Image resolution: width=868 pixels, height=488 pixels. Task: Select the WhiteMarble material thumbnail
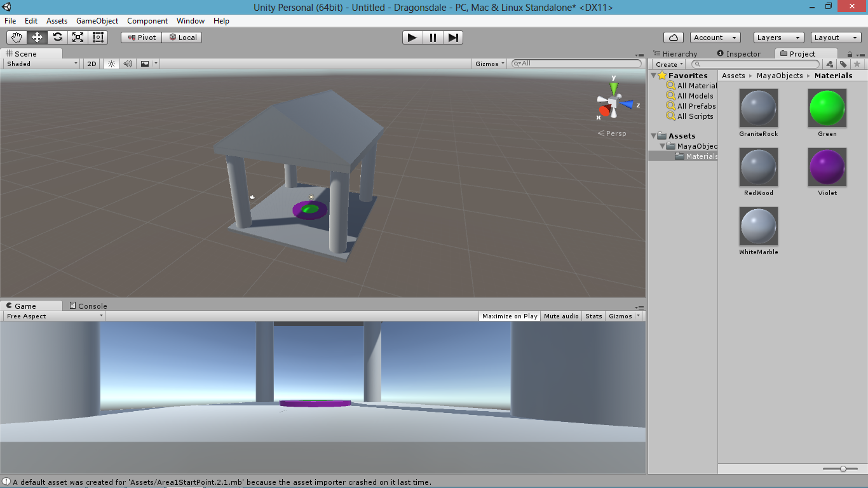(759, 226)
